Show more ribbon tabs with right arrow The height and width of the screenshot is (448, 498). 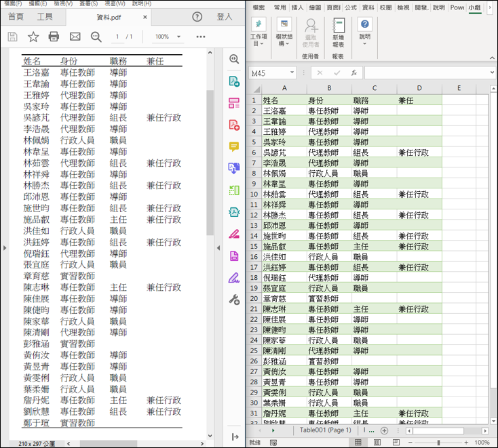[490, 7]
